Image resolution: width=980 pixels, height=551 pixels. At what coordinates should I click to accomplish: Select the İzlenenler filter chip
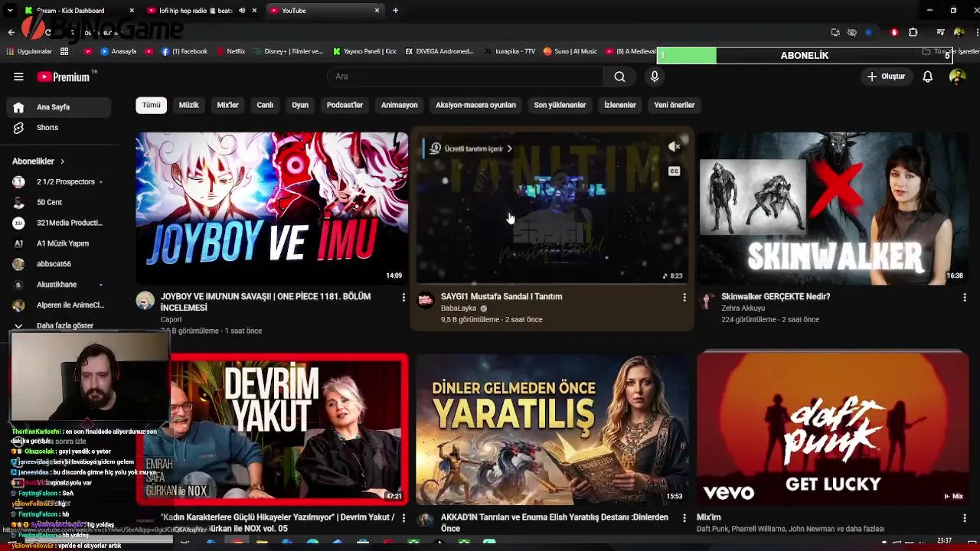tap(620, 105)
